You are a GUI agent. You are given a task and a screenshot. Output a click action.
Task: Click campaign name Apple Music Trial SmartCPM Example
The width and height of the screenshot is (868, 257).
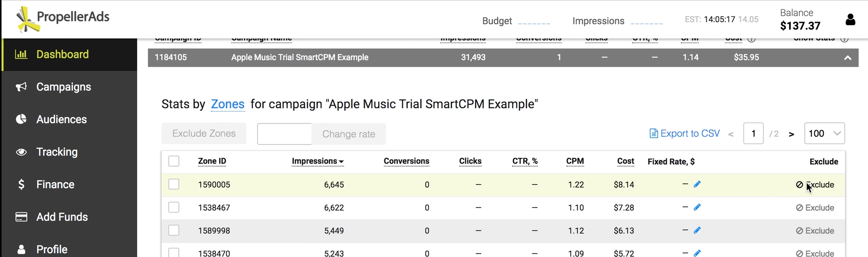300,57
